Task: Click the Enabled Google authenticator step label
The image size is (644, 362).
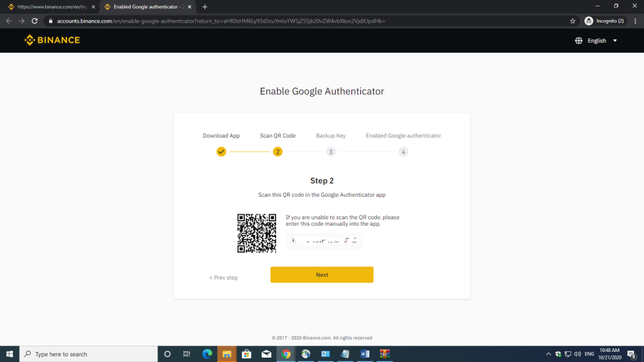Action: coord(403,136)
